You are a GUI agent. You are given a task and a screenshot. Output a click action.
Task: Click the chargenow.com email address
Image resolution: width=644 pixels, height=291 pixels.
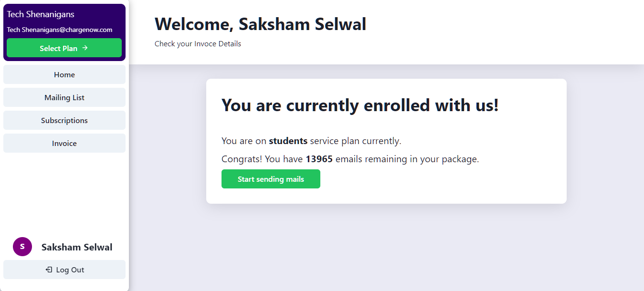click(60, 30)
